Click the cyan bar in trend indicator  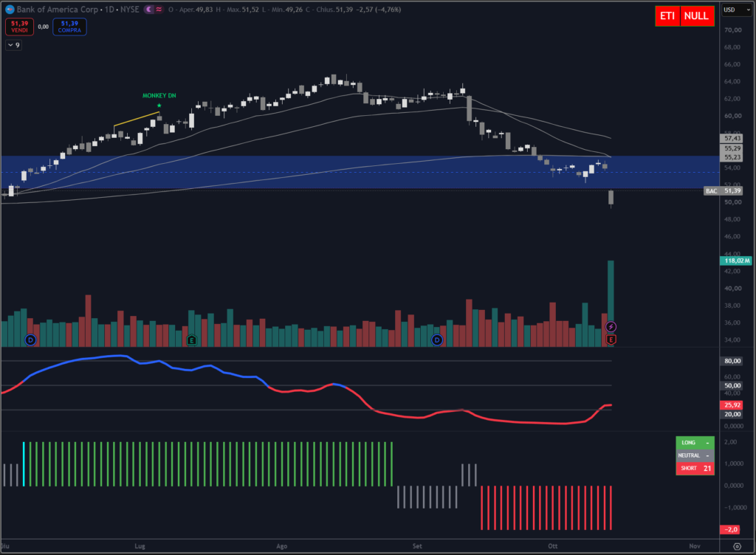click(24, 463)
